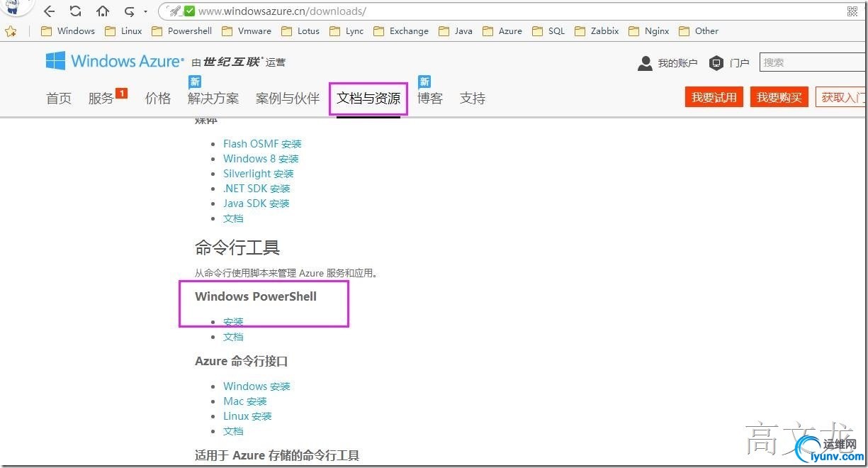The image size is (868, 468).
Task: Open the Exchange bookmark folder
Action: pyautogui.click(x=401, y=31)
